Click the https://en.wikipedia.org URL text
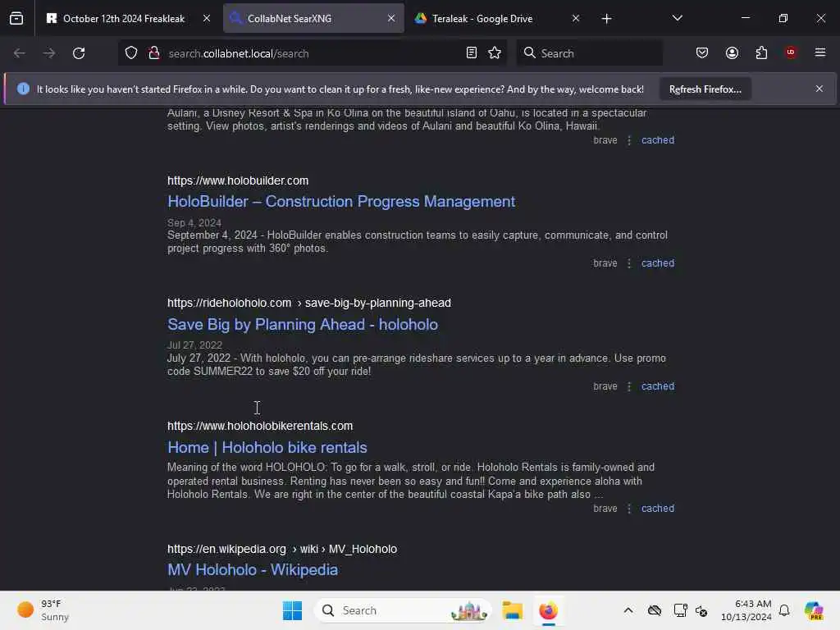Viewport: 840px width, 630px height. click(226, 549)
